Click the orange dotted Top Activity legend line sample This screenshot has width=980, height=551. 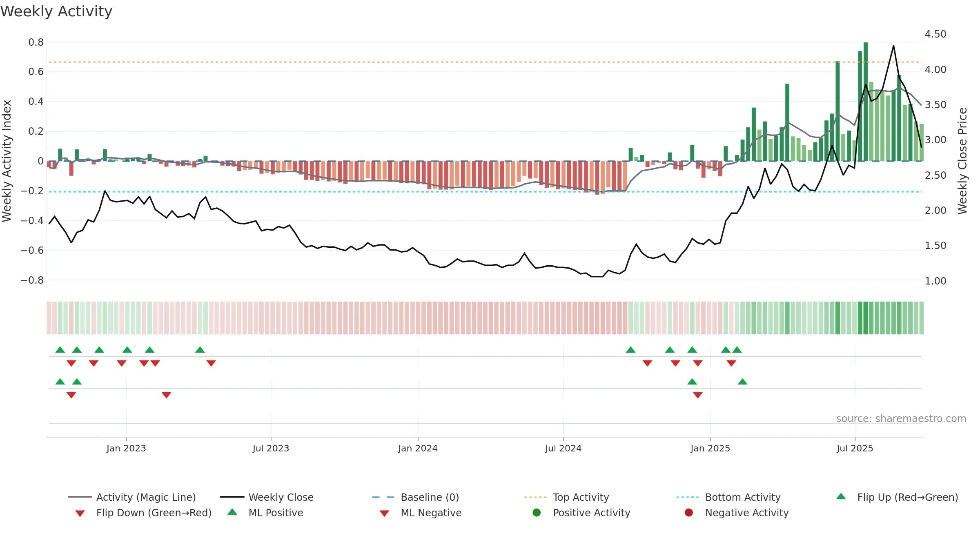[535, 497]
